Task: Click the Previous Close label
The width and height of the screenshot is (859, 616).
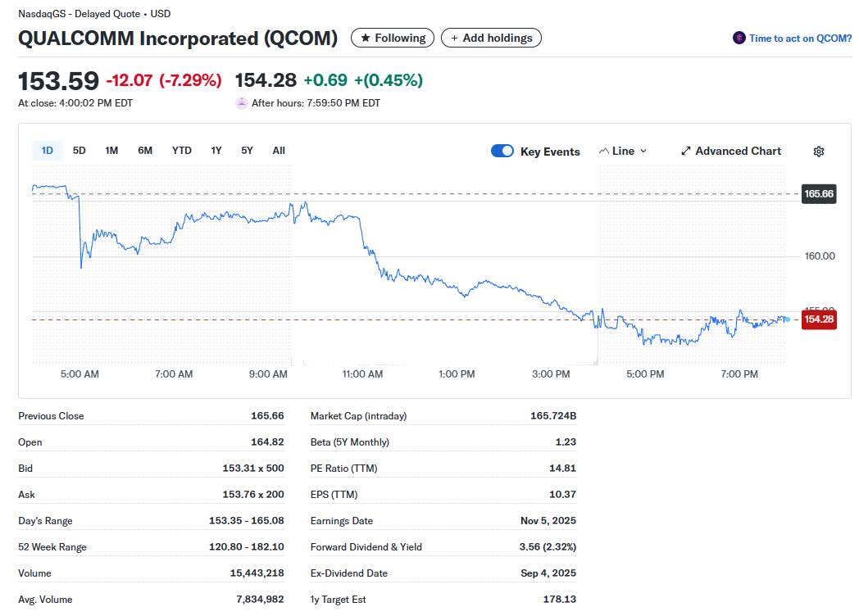Action: 51,416
